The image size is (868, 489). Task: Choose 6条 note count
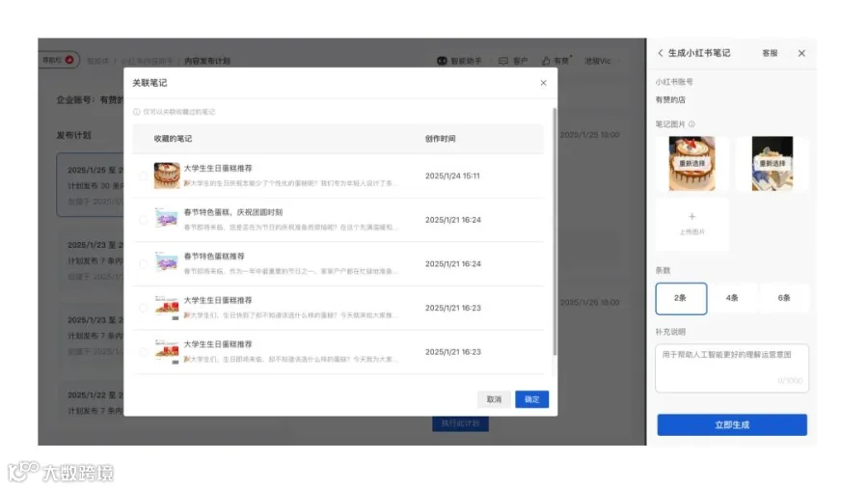coord(784,298)
